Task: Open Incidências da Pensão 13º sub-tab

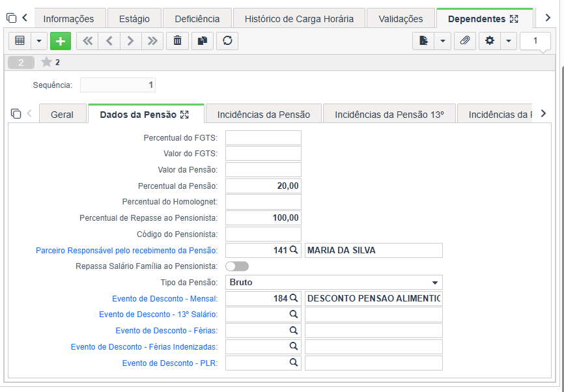Action: click(x=389, y=115)
